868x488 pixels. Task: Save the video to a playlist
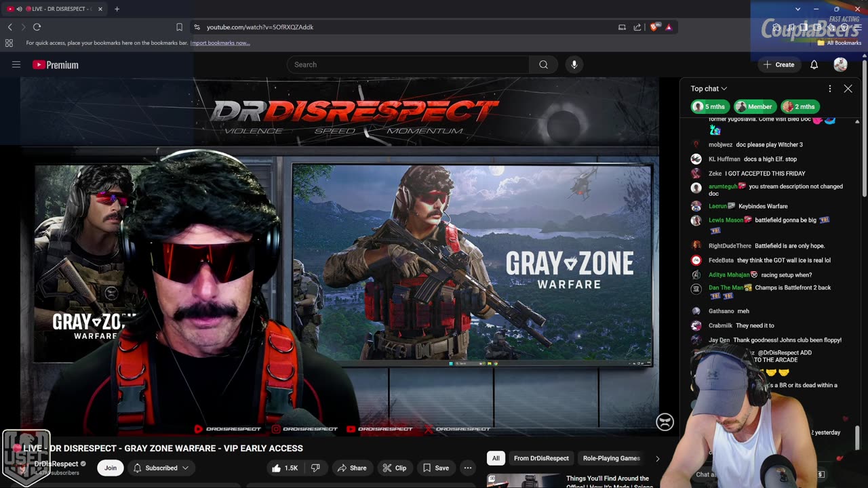click(435, 468)
